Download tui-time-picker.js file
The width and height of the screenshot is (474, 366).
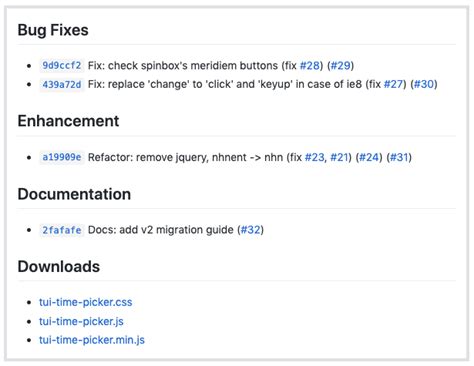[81, 321]
